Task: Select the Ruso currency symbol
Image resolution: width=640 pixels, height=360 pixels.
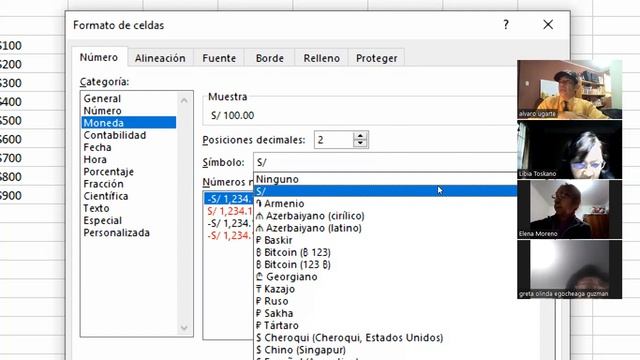Action: 385,302
